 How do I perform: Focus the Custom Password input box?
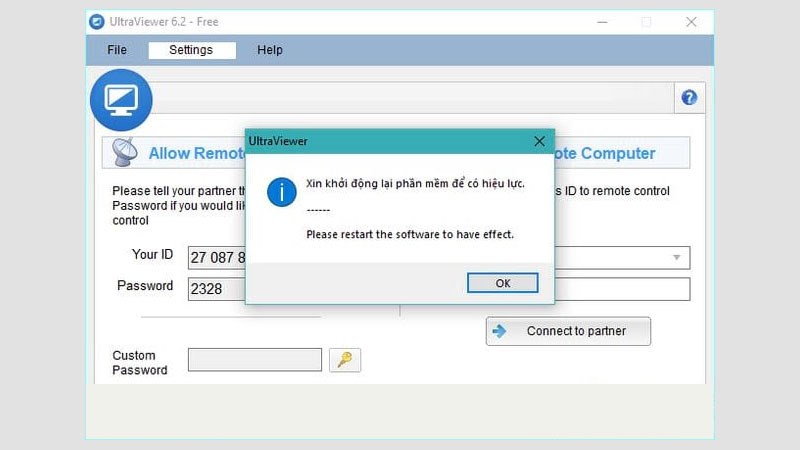coord(254,360)
